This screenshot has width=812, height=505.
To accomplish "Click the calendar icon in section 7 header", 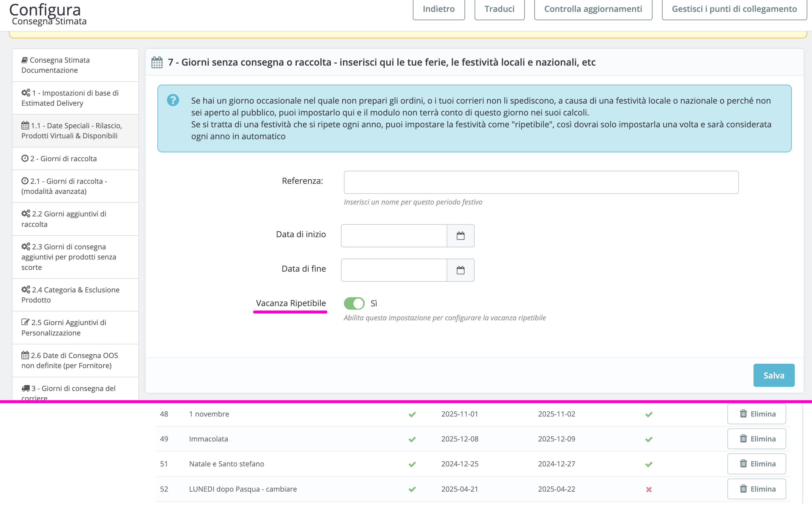I will pyautogui.click(x=157, y=62).
